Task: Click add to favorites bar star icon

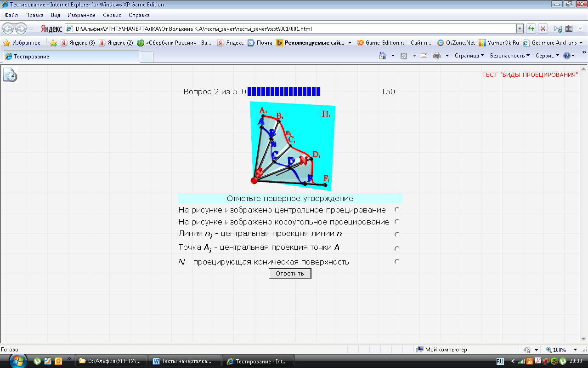Action: (53, 43)
